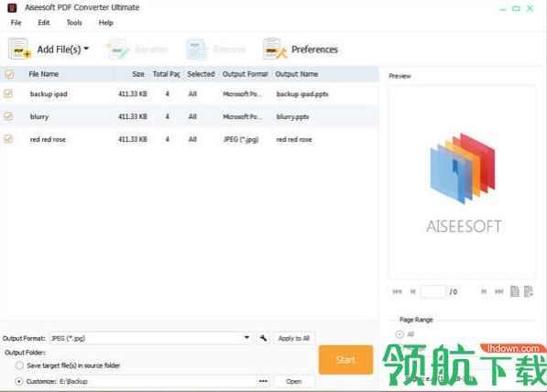Select the All page range radio button
This screenshot has width=547, height=392.
click(399, 334)
